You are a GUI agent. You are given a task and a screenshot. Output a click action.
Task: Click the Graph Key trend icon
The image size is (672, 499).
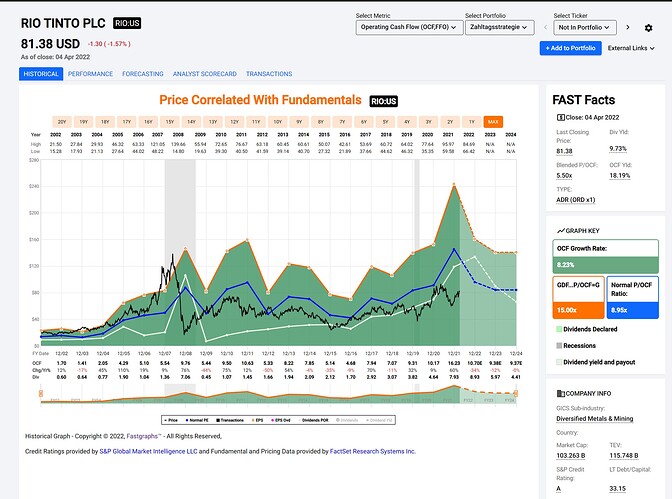point(561,231)
